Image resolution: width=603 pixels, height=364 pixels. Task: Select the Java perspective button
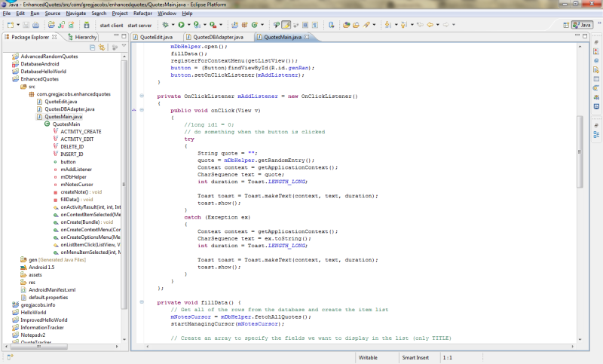point(581,25)
